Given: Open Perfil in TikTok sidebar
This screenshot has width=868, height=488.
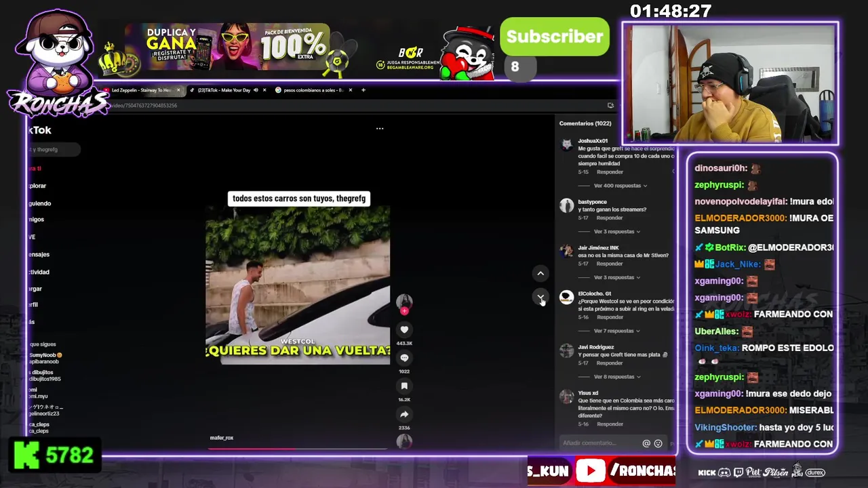Looking at the screenshot, I should point(33,305).
